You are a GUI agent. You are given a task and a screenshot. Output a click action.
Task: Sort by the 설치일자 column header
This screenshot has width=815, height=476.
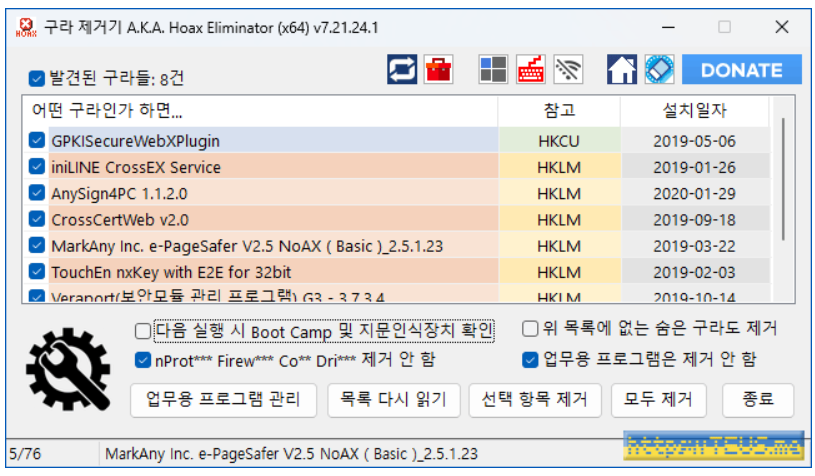[x=694, y=111]
